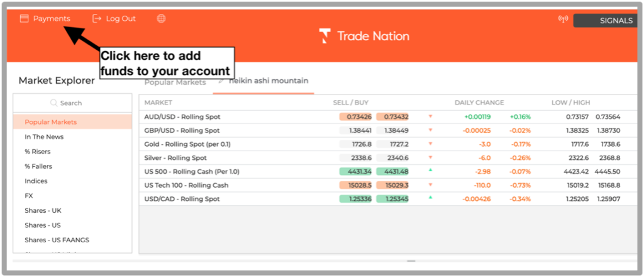Click the AUD/USD orange down arrow

pos(430,116)
